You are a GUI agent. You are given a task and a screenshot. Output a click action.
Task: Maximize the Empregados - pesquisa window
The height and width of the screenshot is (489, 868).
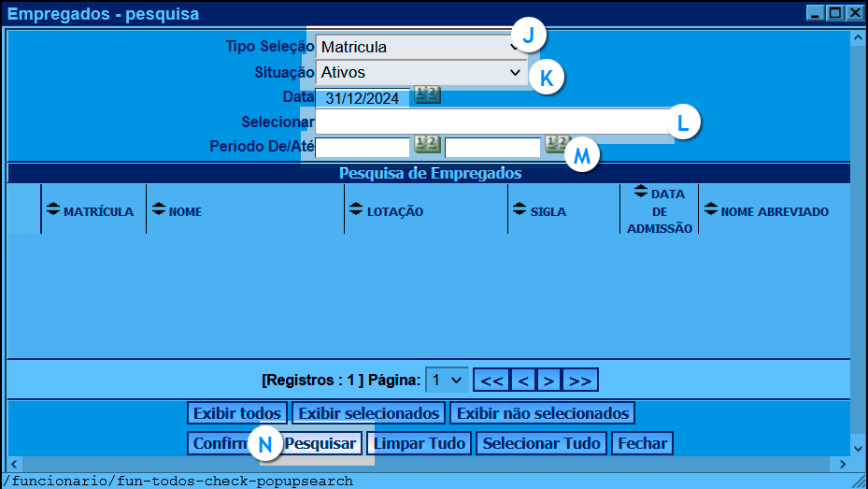(x=834, y=13)
